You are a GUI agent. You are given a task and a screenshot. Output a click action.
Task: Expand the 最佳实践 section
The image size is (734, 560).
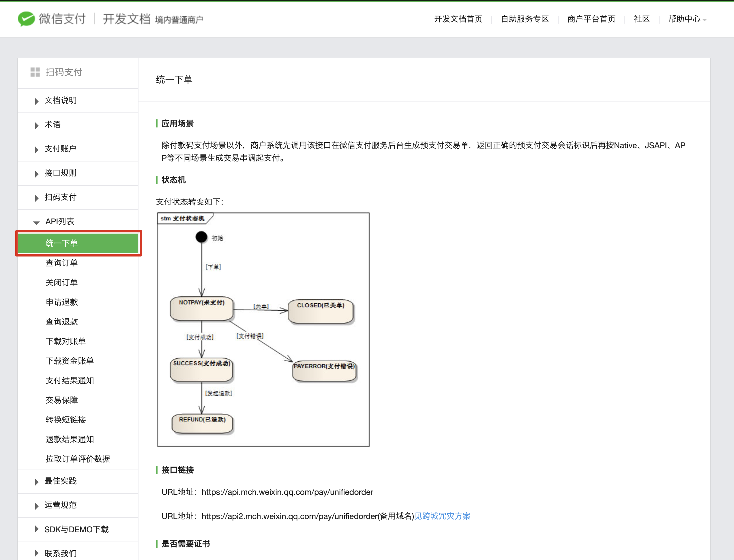point(60,481)
